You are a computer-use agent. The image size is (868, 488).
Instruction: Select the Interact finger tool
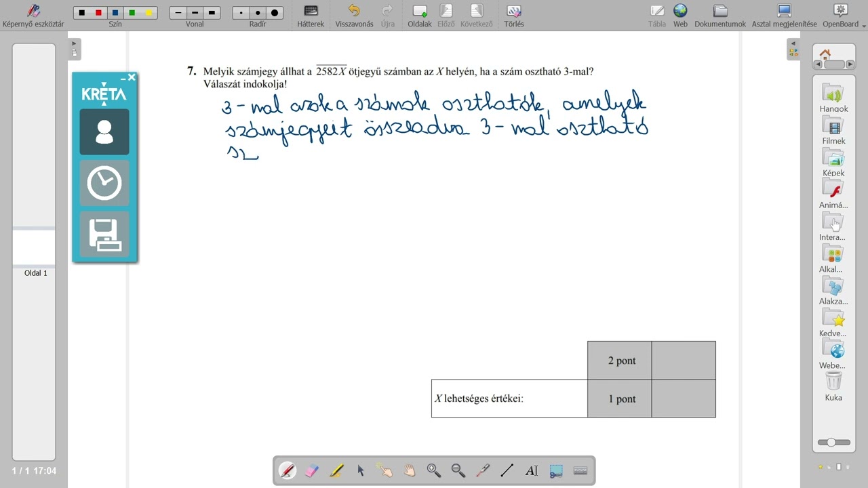(385, 470)
